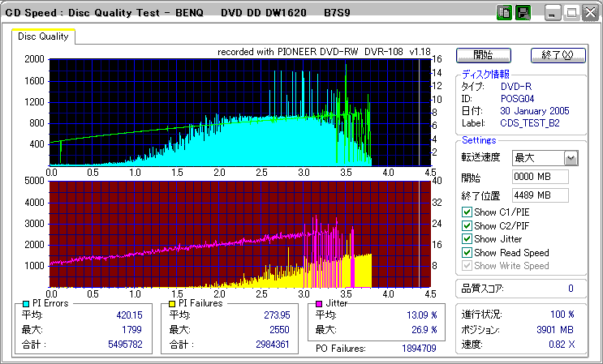603x364 pixels.
Task: Click the Settings group heading
Action: coord(479,140)
